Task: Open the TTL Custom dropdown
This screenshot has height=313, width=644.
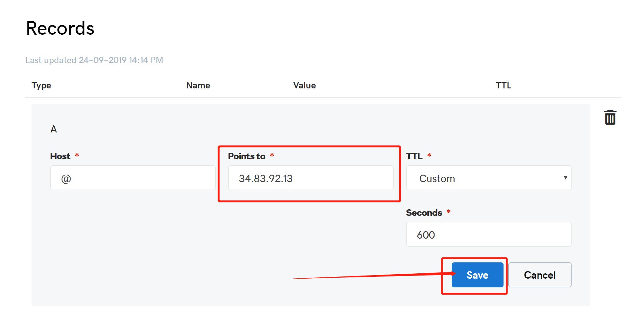Action: click(x=489, y=178)
